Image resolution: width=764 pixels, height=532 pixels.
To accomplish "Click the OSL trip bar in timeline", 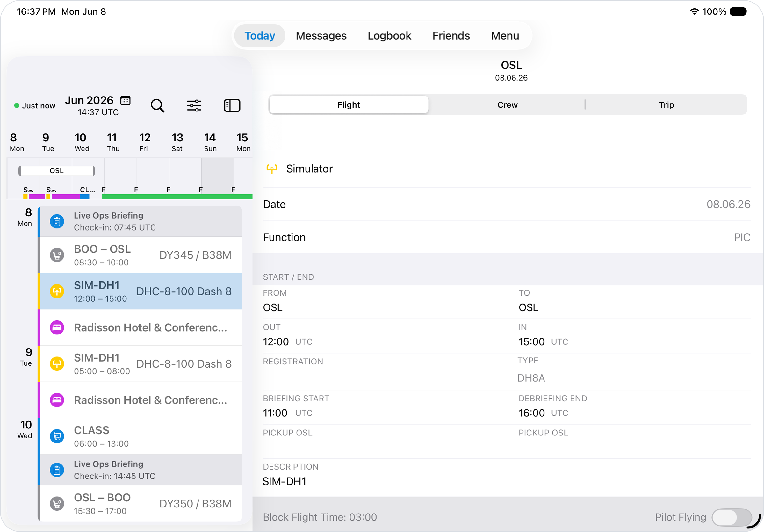I will point(57,171).
